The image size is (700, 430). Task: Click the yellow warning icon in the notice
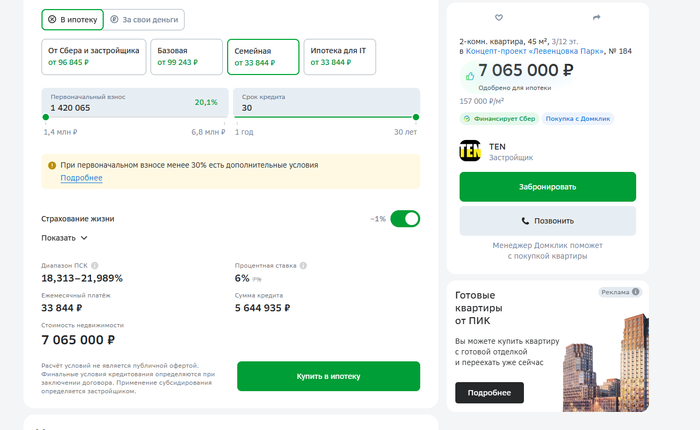52,165
